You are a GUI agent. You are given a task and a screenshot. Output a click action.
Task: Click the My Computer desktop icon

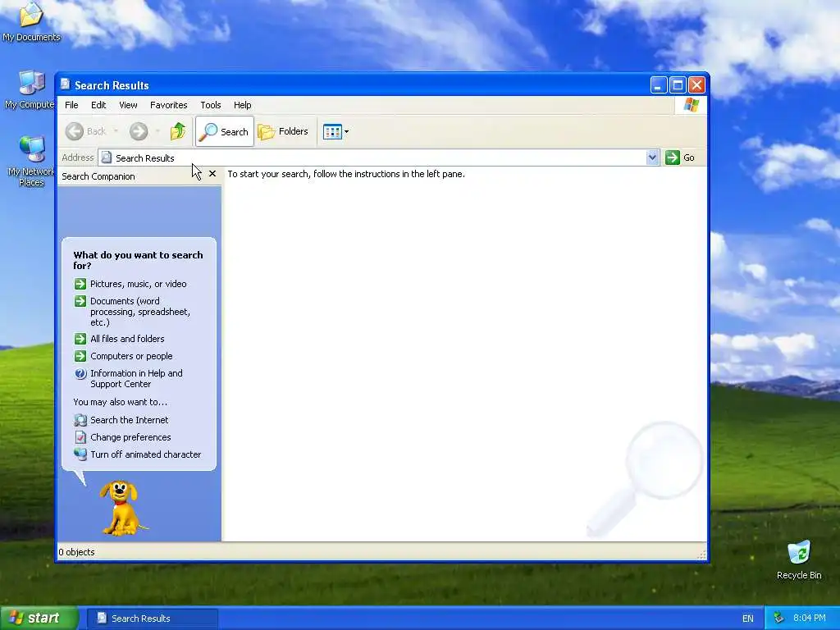(x=31, y=90)
